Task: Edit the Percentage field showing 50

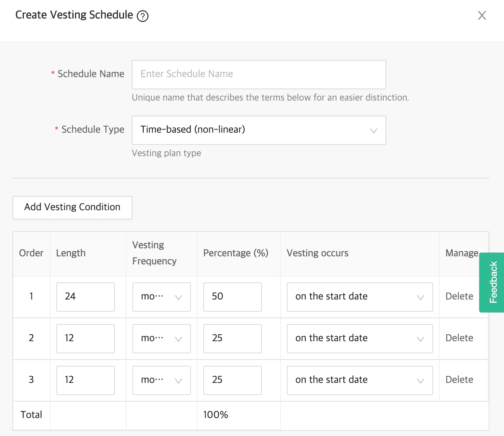Action: [x=232, y=297]
